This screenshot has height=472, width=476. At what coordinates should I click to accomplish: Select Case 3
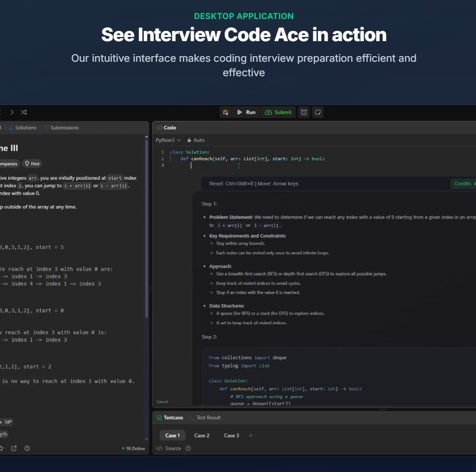click(x=231, y=435)
